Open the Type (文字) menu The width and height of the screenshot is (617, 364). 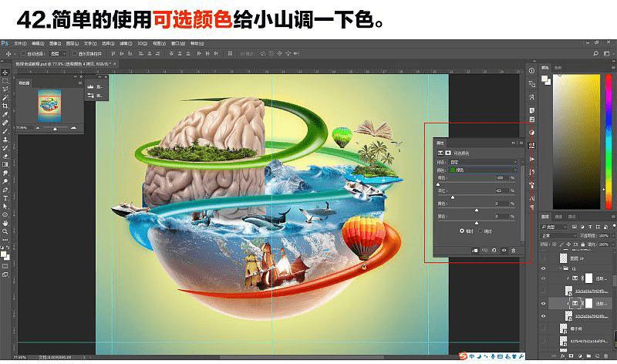(89, 43)
